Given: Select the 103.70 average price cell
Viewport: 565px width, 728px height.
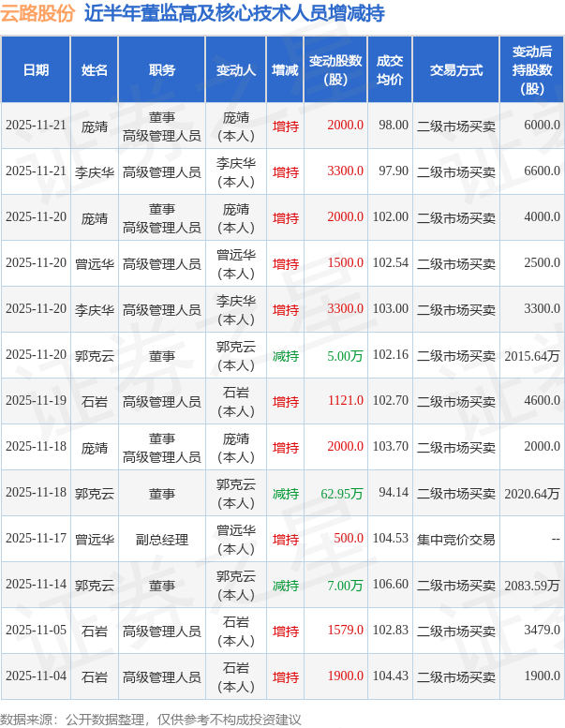Looking at the screenshot, I should tap(391, 447).
